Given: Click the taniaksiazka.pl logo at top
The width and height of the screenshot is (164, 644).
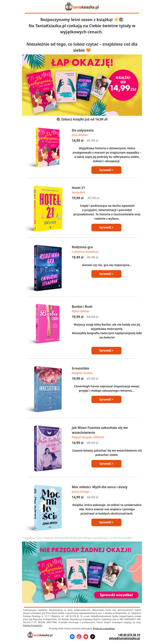Looking at the screenshot, I should (82, 7).
